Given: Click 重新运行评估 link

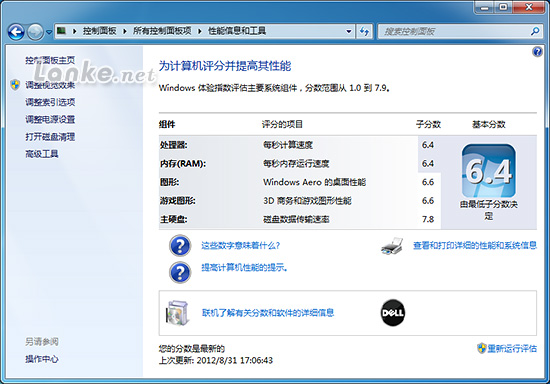Looking at the screenshot, I should 512,348.
